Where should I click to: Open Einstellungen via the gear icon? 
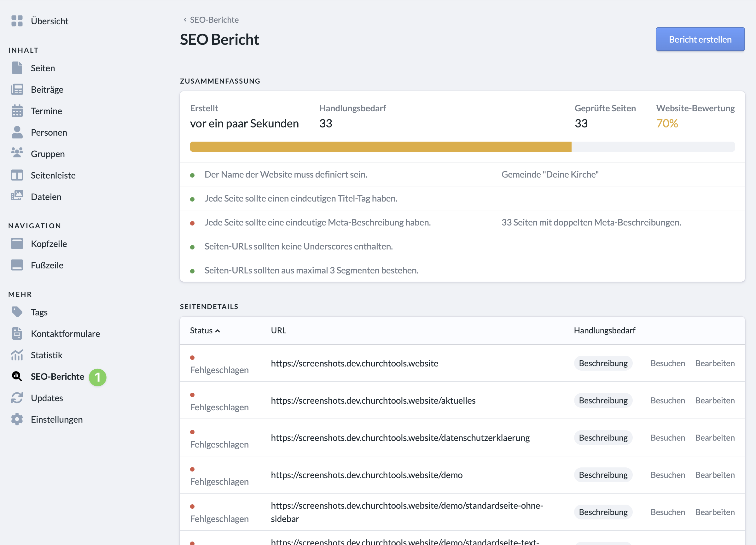(17, 419)
